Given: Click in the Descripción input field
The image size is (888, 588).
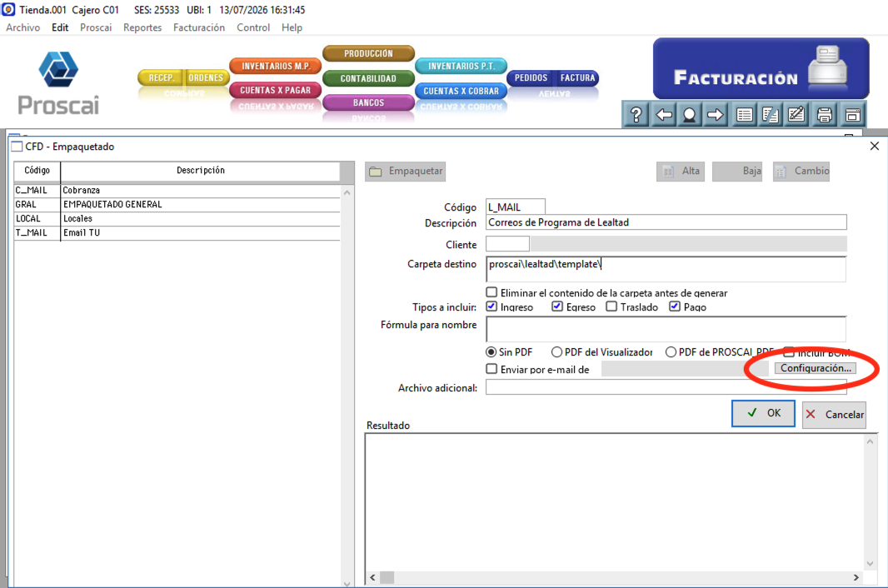Looking at the screenshot, I should click(666, 222).
